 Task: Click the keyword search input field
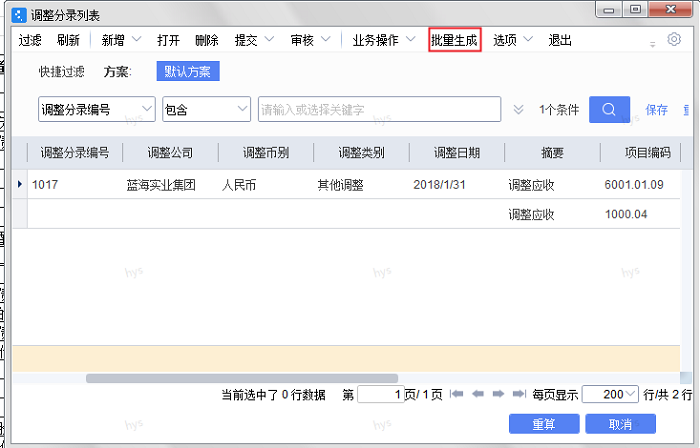click(378, 109)
